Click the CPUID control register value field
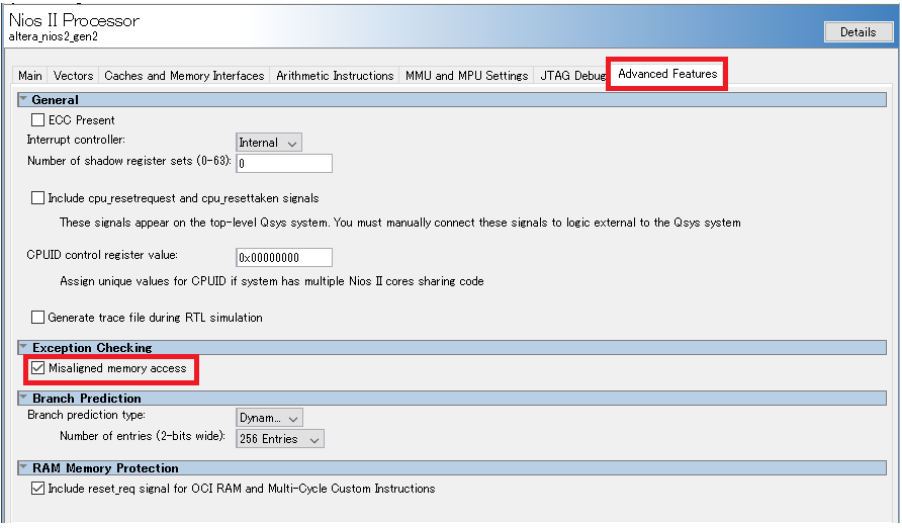Screen dimensions: 902x529 coord(284,258)
